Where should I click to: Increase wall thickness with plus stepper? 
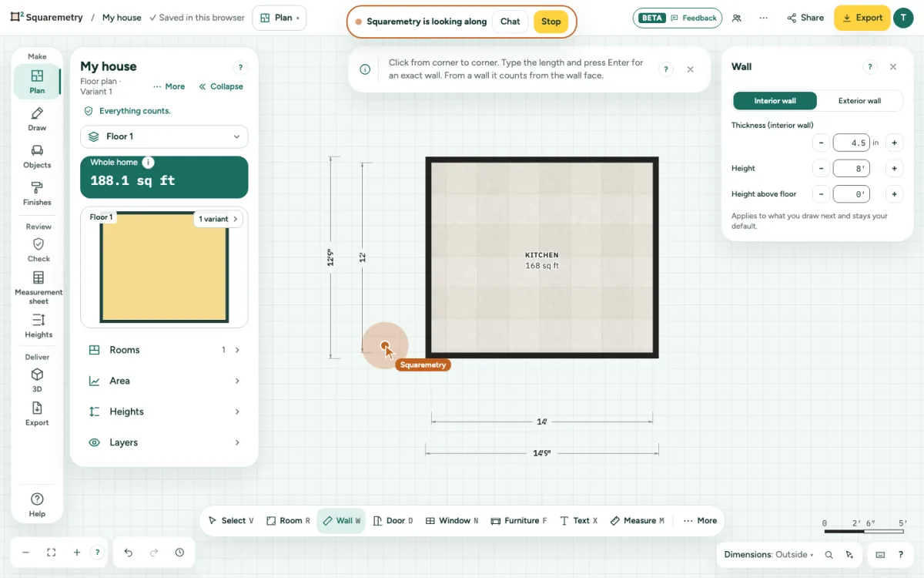coord(894,143)
